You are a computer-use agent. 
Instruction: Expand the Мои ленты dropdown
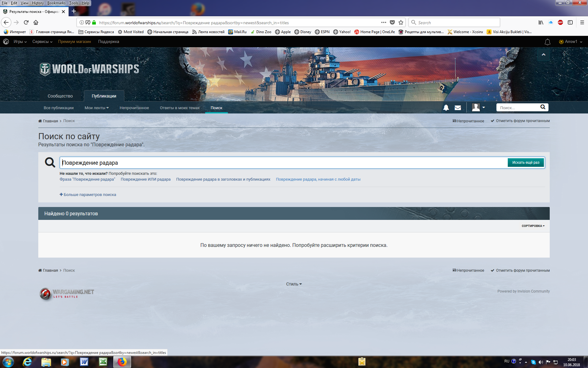coord(96,108)
